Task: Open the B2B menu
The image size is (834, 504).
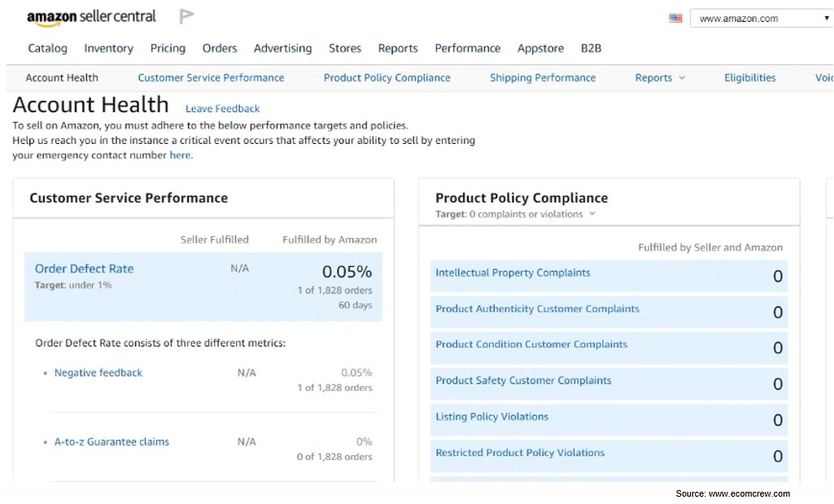Action: 591,49
